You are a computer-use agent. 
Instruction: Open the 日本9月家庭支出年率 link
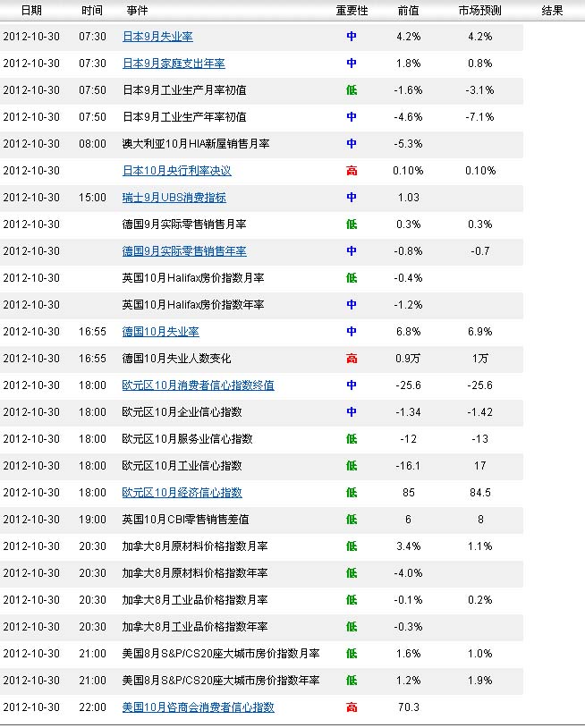[174, 63]
